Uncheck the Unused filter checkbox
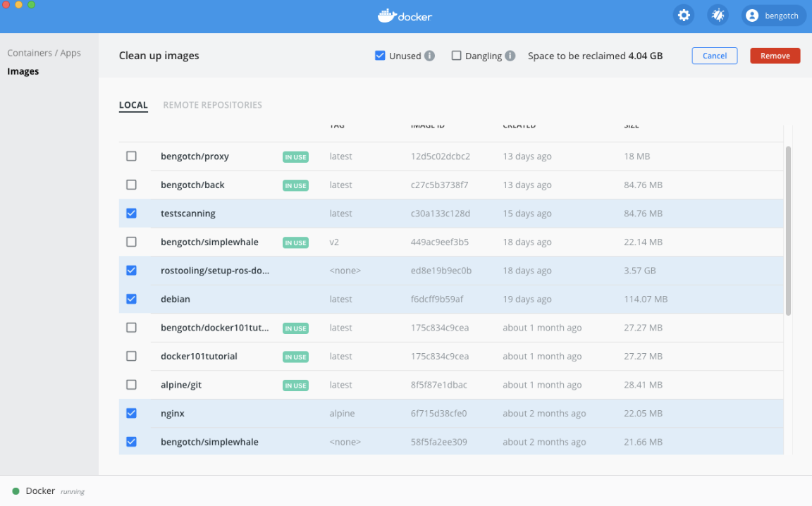This screenshot has width=812, height=506. click(x=379, y=55)
